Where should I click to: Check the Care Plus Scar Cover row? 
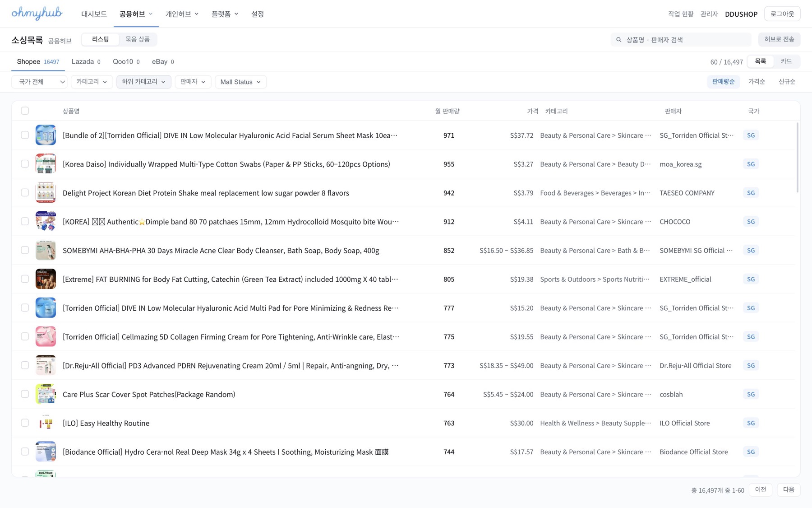(x=25, y=394)
